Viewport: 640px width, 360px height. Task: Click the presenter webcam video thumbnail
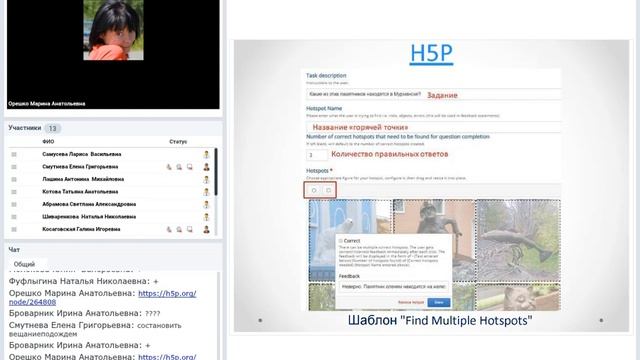pos(113,30)
